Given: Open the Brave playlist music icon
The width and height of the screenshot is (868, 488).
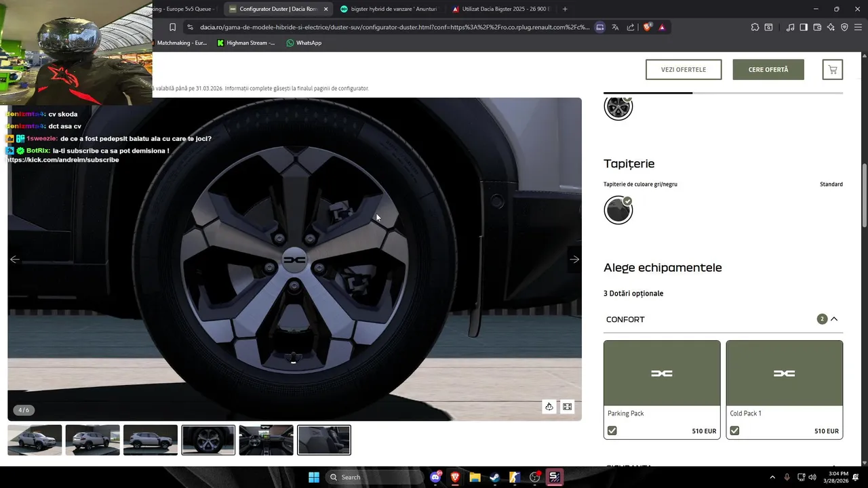Looking at the screenshot, I should [790, 27].
